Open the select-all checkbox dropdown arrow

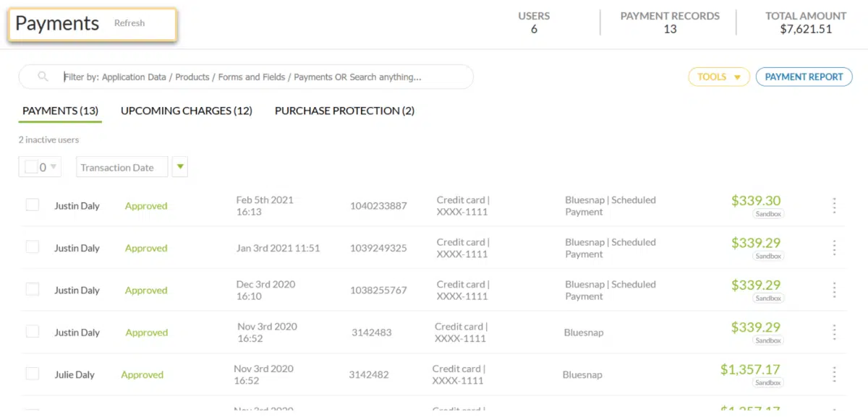click(54, 167)
